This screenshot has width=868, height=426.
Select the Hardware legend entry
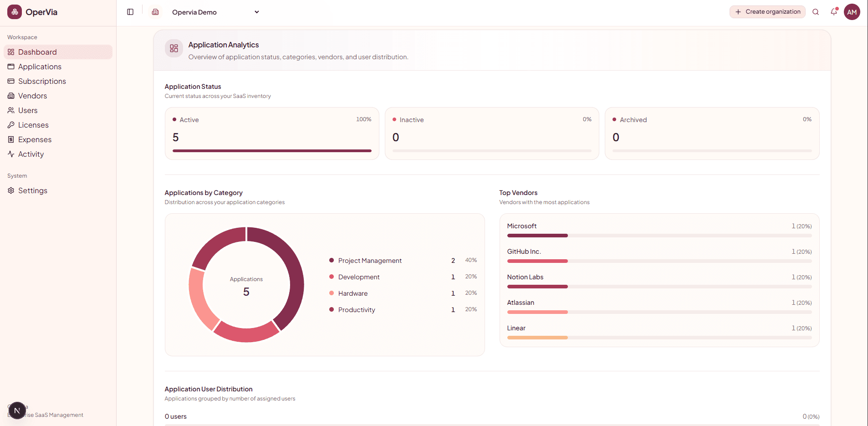click(x=403, y=293)
